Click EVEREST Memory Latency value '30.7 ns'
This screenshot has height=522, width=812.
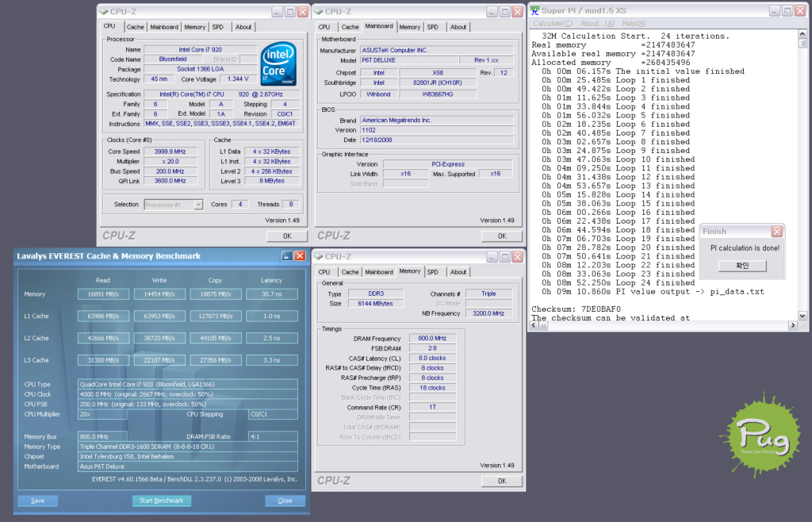click(x=272, y=294)
